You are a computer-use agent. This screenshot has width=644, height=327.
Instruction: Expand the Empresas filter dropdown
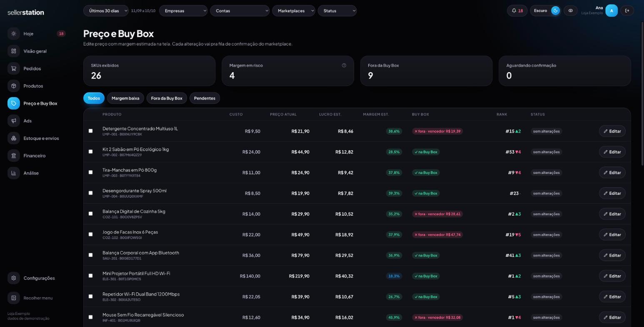click(x=183, y=11)
